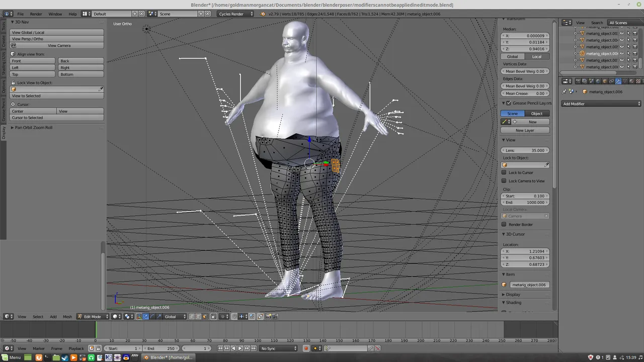Open the Select menu in 3D view header
This screenshot has height=362, width=644.
tap(38, 317)
